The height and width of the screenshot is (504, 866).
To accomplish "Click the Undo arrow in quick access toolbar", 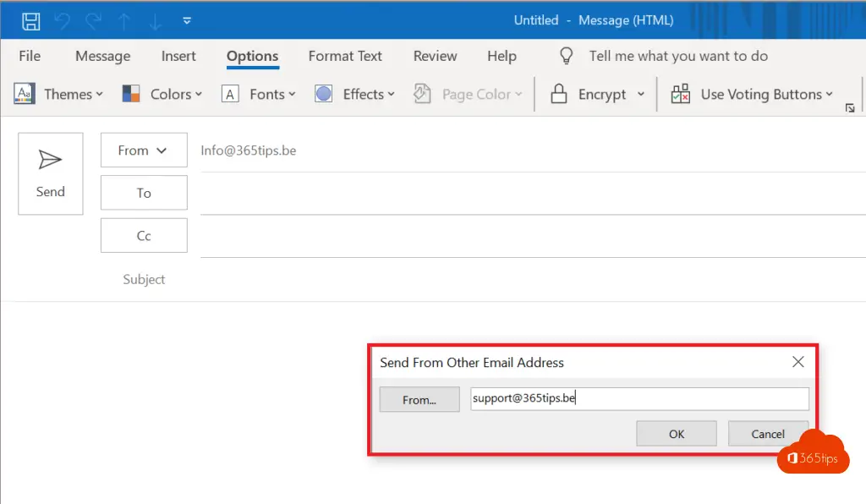I will 62,20.
